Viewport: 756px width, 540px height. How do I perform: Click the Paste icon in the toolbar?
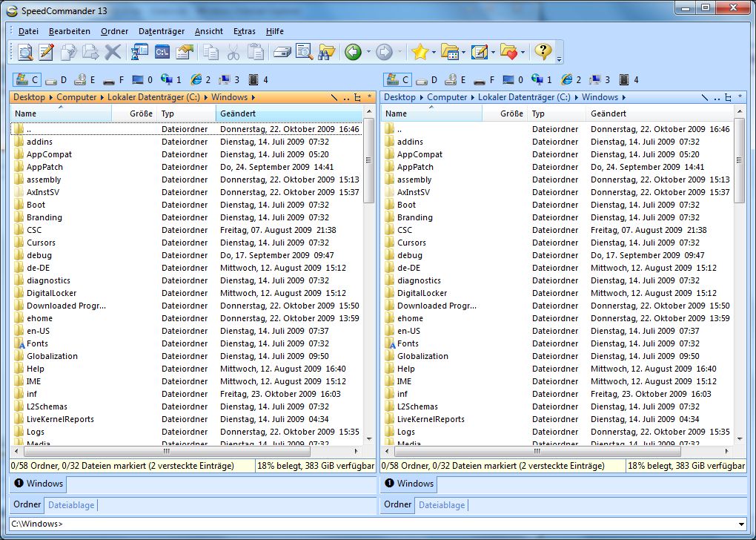(257, 52)
